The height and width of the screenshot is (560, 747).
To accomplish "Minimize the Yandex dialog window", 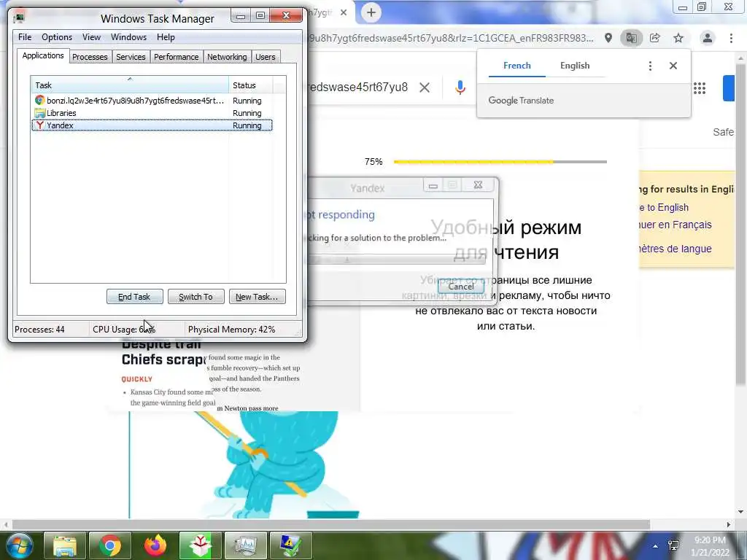I will pyautogui.click(x=433, y=186).
